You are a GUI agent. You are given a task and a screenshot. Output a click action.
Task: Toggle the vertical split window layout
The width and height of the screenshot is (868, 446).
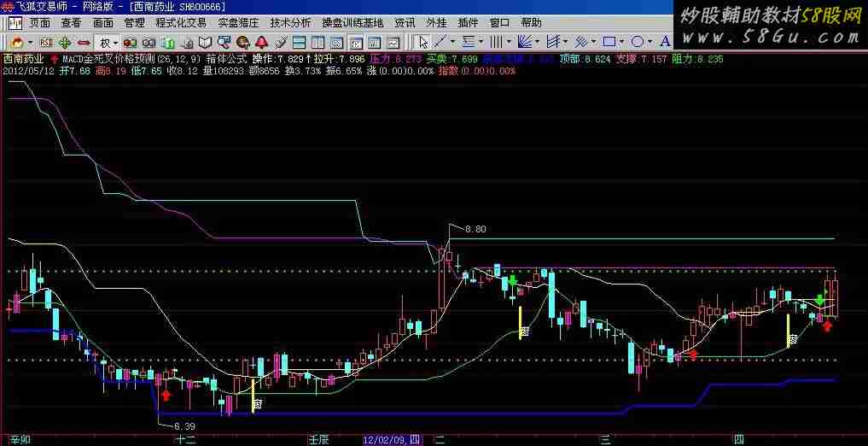coord(318,42)
